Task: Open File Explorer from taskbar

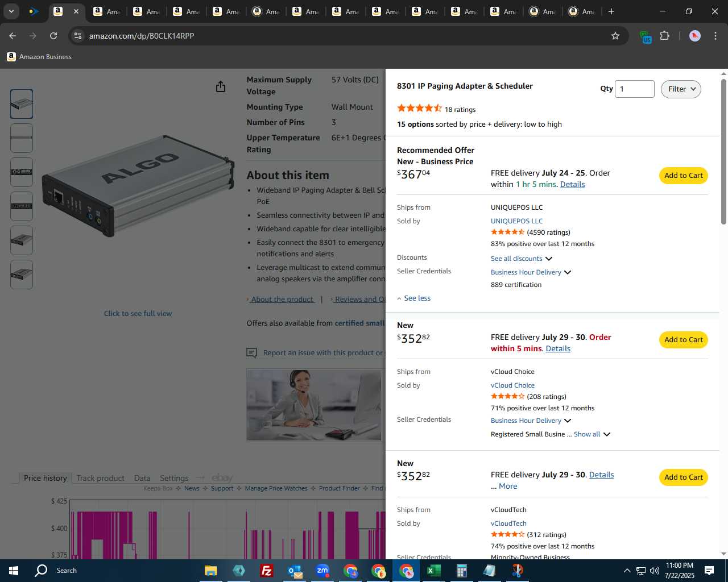Action: pos(210,571)
